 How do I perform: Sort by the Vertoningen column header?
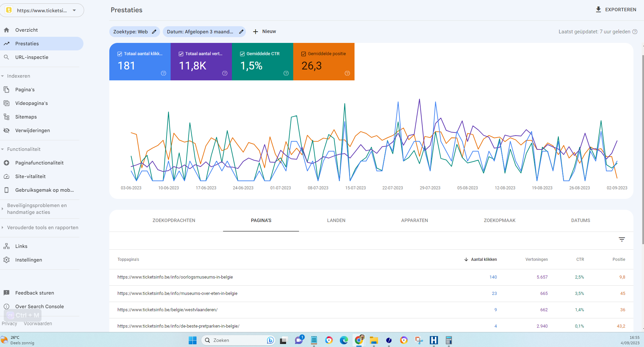pyautogui.click(x=536, y=259)
